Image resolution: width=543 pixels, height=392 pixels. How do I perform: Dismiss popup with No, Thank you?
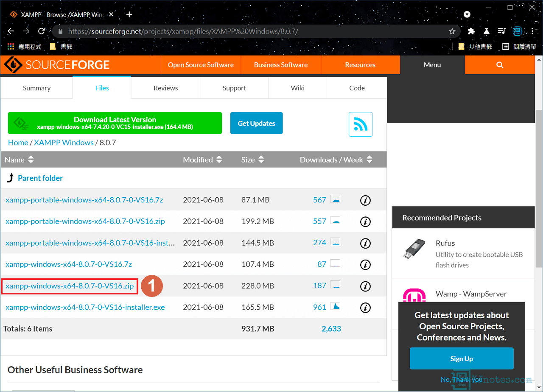462,380
